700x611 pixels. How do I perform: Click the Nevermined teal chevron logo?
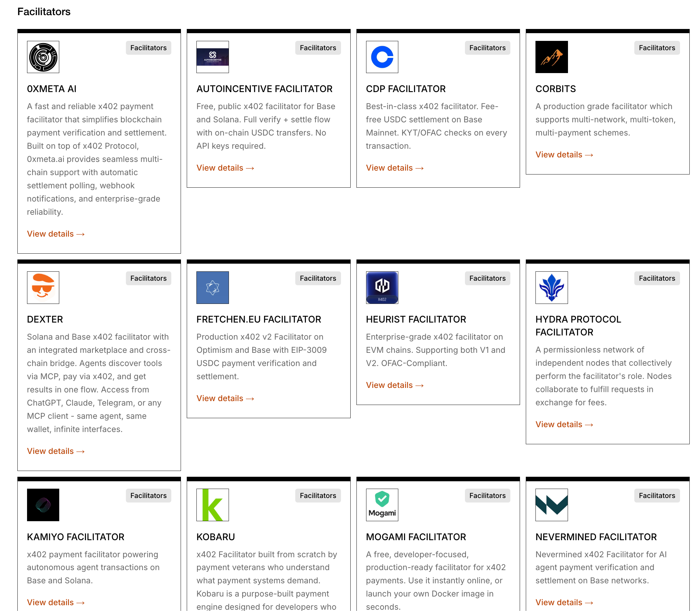click(x=551, y=505)
